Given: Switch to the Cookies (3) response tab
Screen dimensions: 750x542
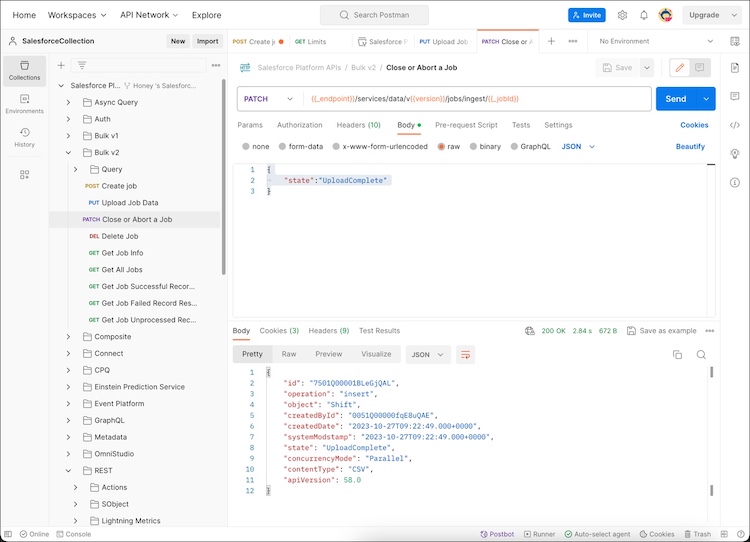Looking at the screenshot, I should coord(279,331).
